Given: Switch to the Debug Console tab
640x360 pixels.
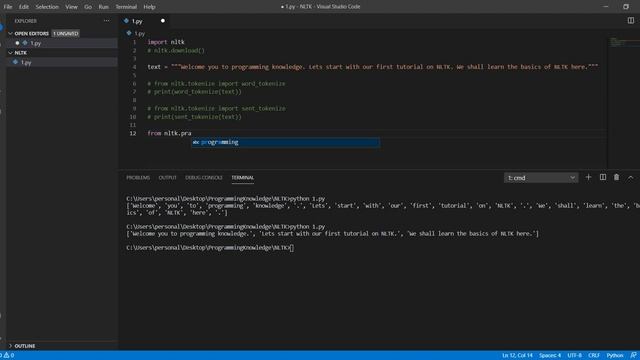Looking at the screenshot, I should 204,178.
